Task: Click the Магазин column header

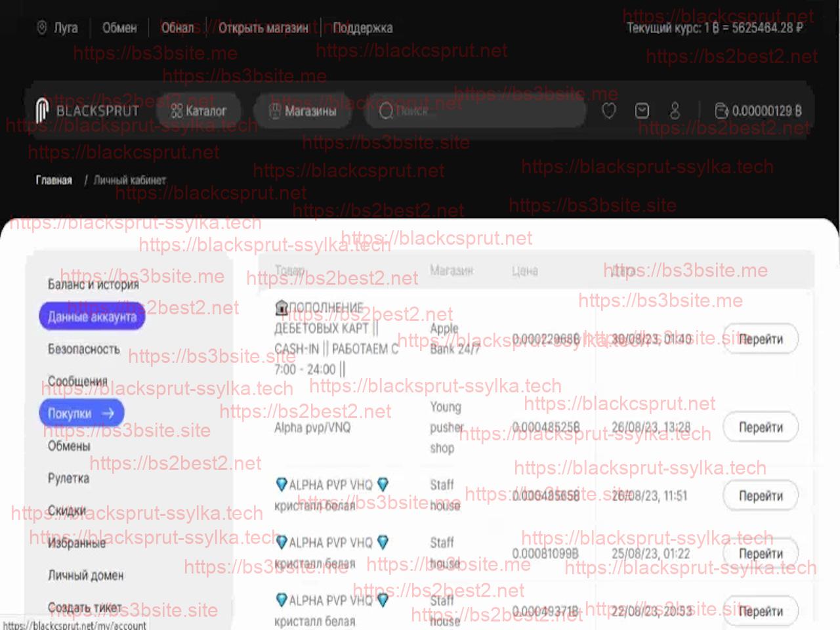Action: point(451,270)
